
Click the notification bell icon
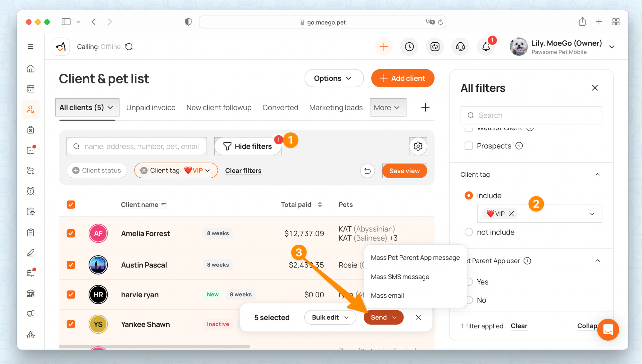coord(486,47)
